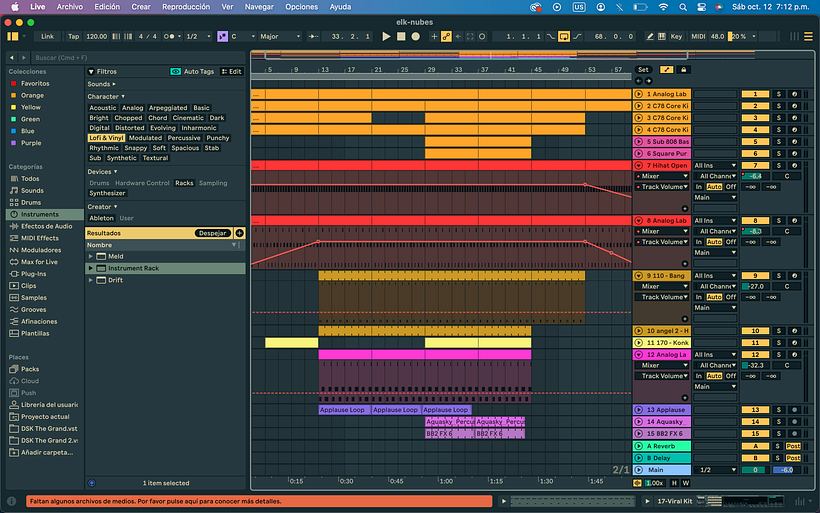Expand the Meld folder in results
The height and width of the screenshot is (513, 820).
pos(91,256)
